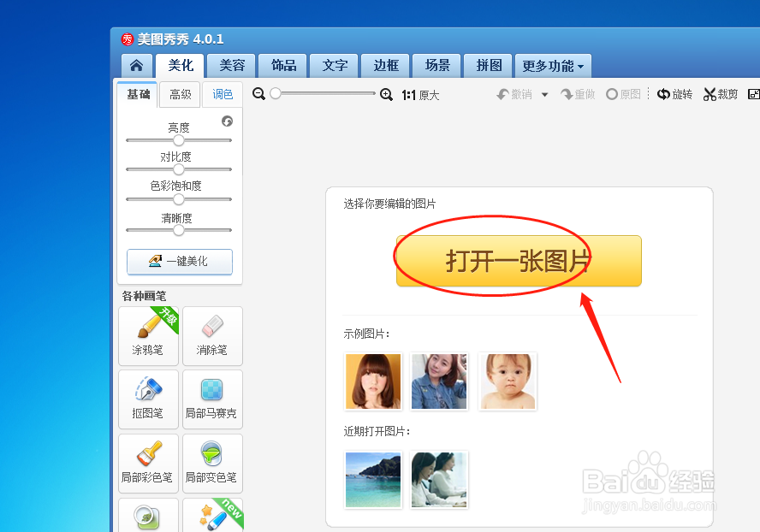Click the 清晰度 slider handle
Viewport: 760px width, 532px height.
(179, 230)
